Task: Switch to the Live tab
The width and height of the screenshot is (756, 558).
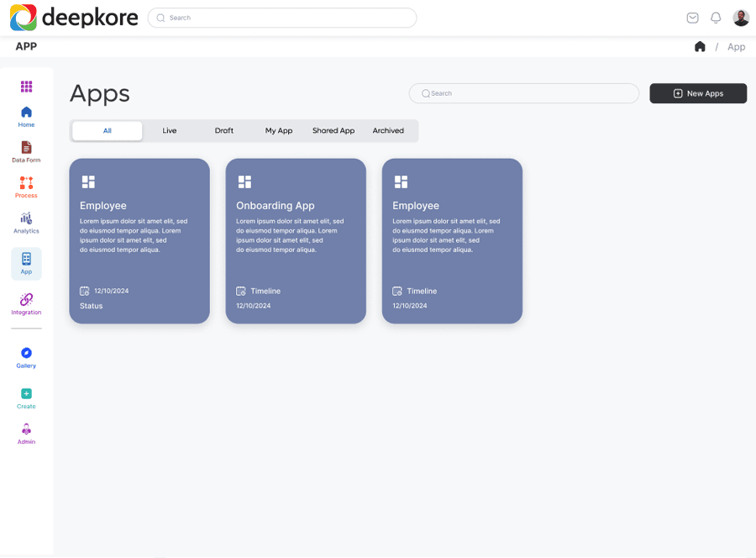Action: coord(169,131)
